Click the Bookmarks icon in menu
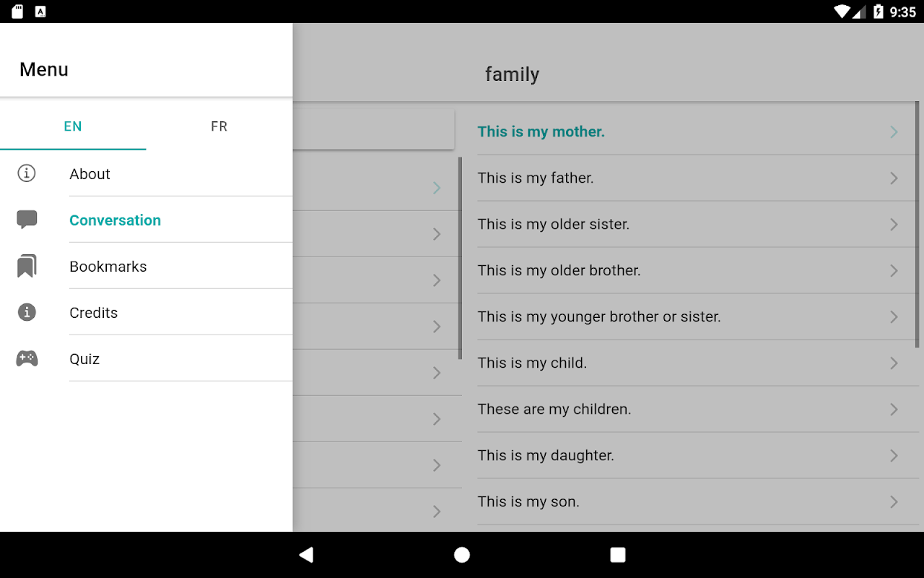 coord(27,266)
